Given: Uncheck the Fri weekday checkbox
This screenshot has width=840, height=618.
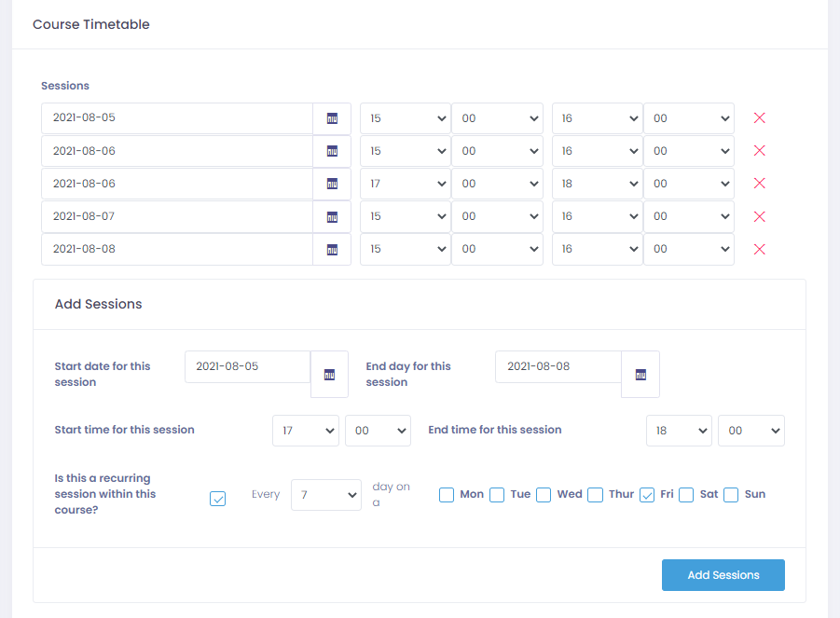Looking at the screenshot, I should pos(647,495).
